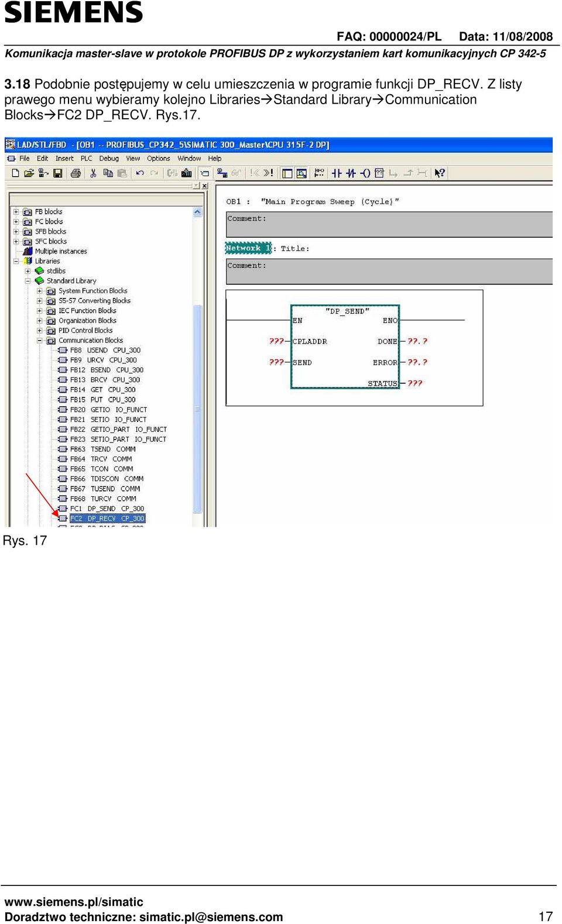The image size is (562, 924).
Task: Open the View menu
Action: pyautogui.click(x=133, y=159)
